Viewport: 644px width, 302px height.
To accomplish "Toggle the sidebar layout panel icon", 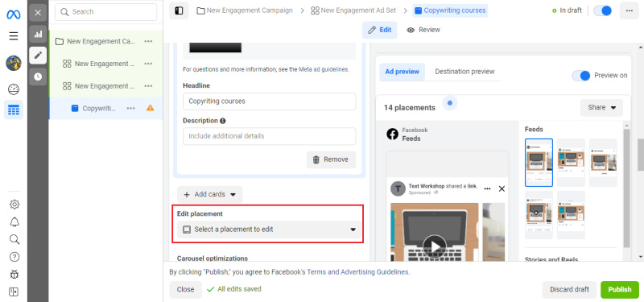I will [x=179, y=10].
